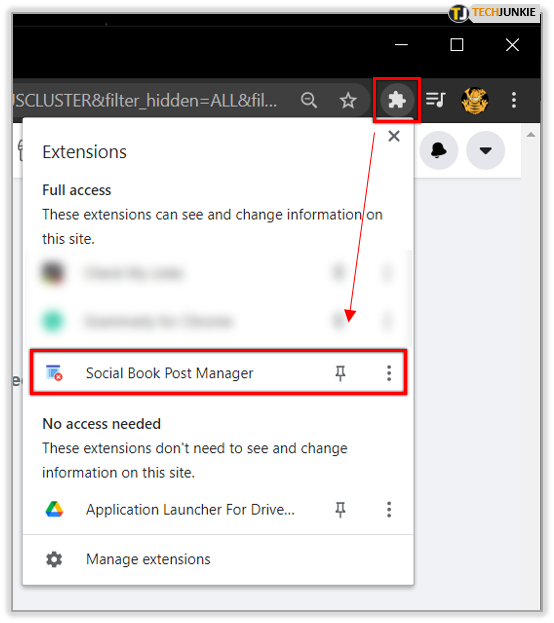The height and width of the screenshot is (623, 554).
Task: Open the Facebook account dropdown arrow
Action: [486, 150]
